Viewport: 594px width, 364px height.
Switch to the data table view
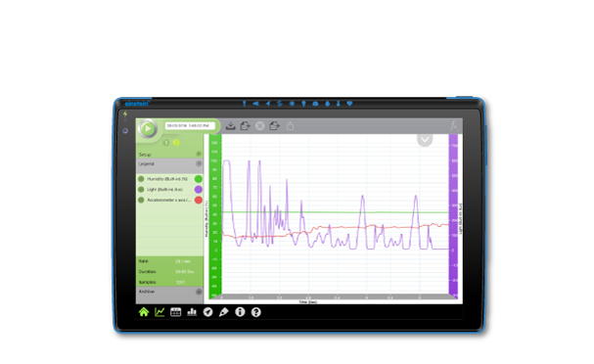click(176, 312)
